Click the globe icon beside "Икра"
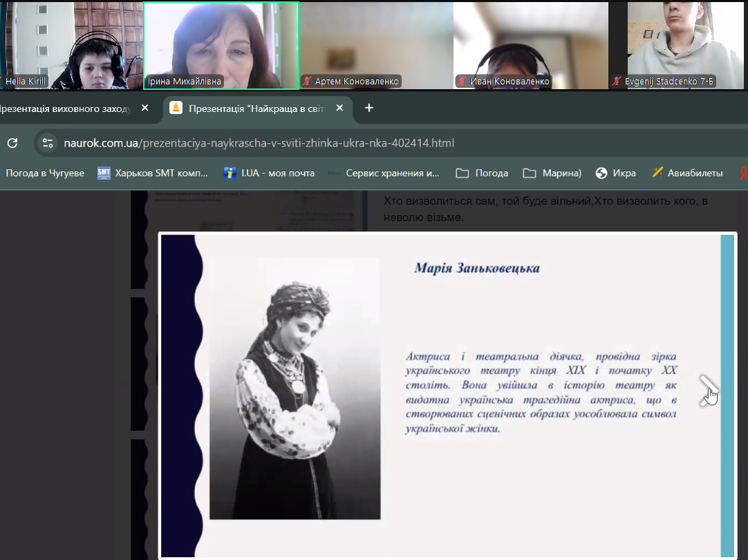The height and width of the screenshot is (560, 748). [x=601, y=173]
